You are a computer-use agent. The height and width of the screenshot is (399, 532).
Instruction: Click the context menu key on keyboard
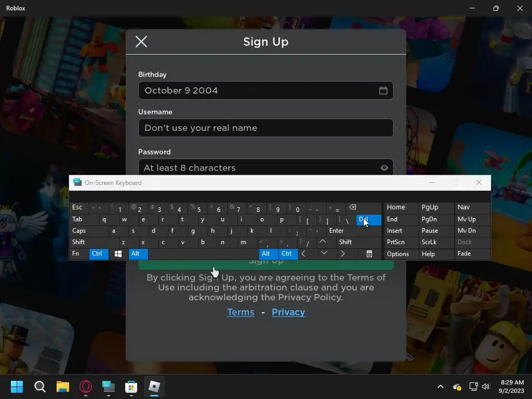tap(369, 254)
